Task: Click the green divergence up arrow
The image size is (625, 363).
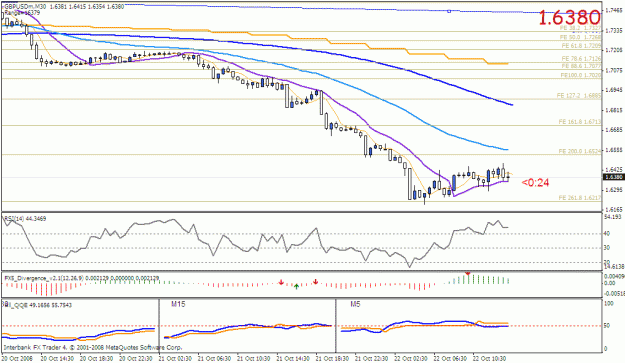Action: (297, 286)
